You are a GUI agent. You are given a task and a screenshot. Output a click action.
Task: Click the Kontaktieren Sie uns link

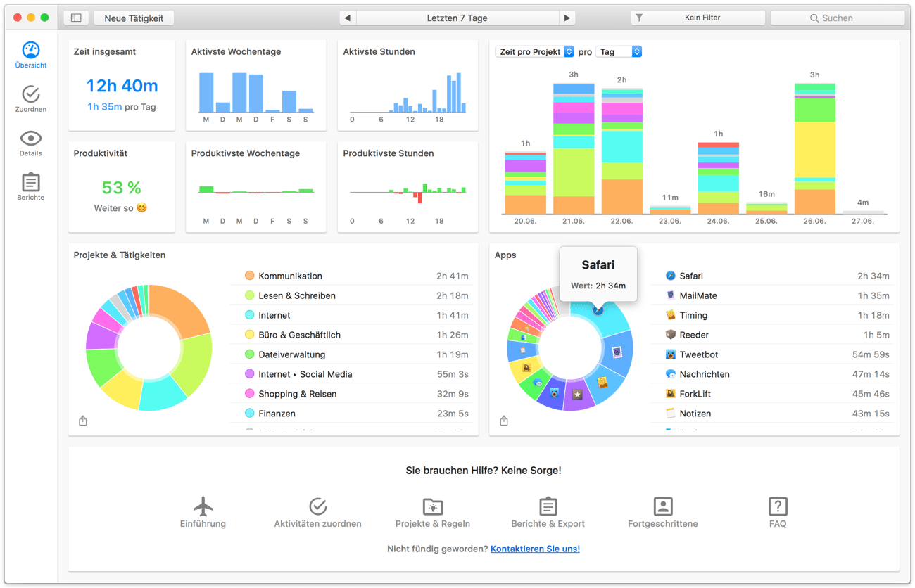click(x=535, y=549)
